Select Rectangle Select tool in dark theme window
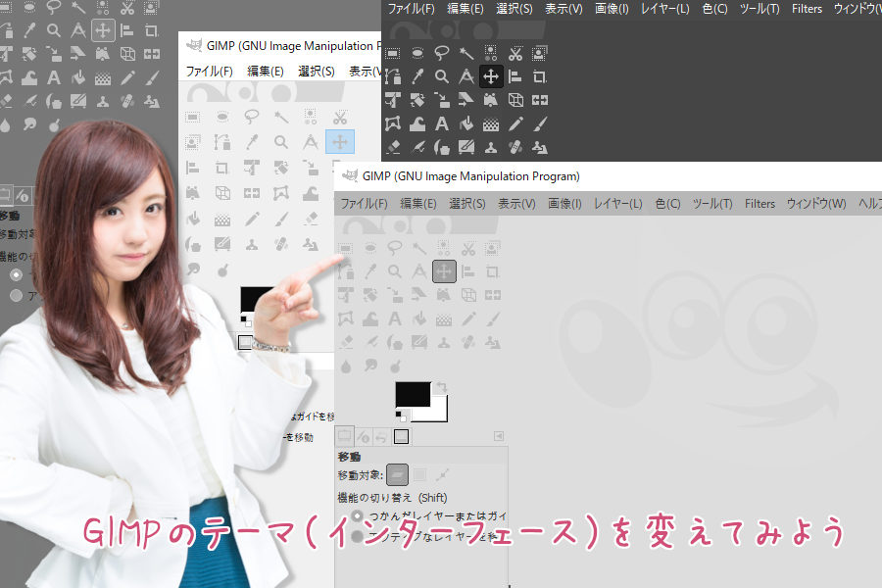Image resolution: width=882 pixels, height=588 pixels. coord(393,54)
